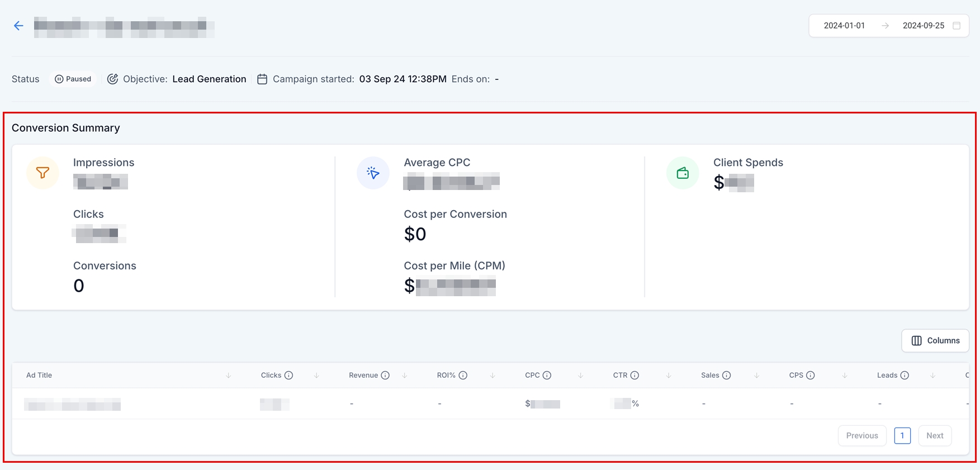Open the date range calendar icon
The height and width of the screenshot is (470, 980).
pyautogui.click(x=957, y=26)
